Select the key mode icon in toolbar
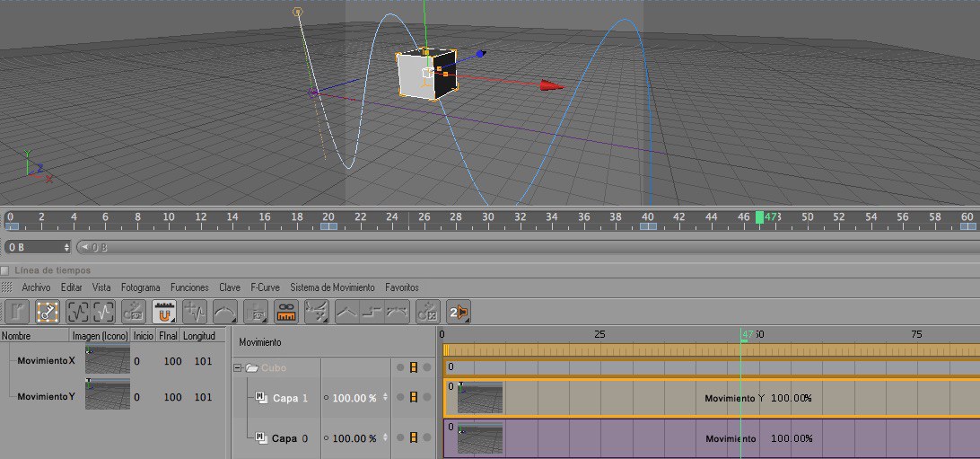The height and width of the screenshot is (459, 980). click(x=47, y=312)
